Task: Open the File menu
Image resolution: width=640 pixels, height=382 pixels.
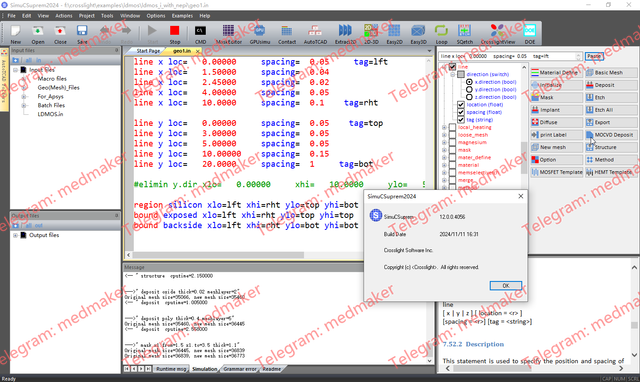Action: 11,16
